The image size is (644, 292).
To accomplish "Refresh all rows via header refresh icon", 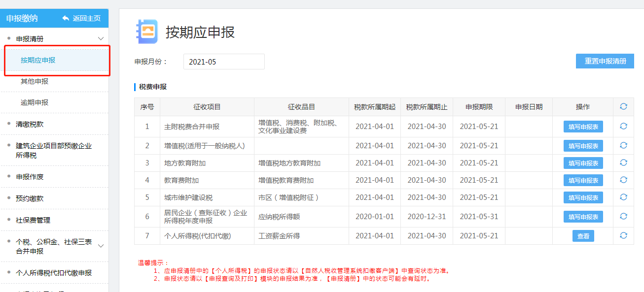I will tap(623, 106).
